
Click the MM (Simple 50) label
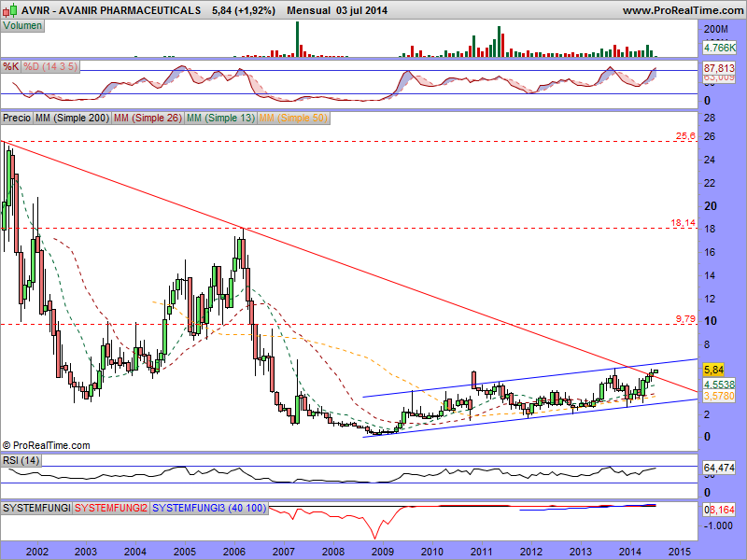click(x=293, y=119)
